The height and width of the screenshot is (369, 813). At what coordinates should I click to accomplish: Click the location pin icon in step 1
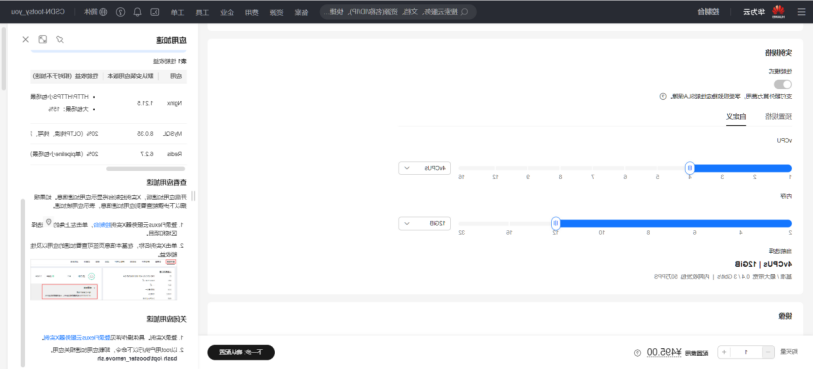tap(49, 223)
